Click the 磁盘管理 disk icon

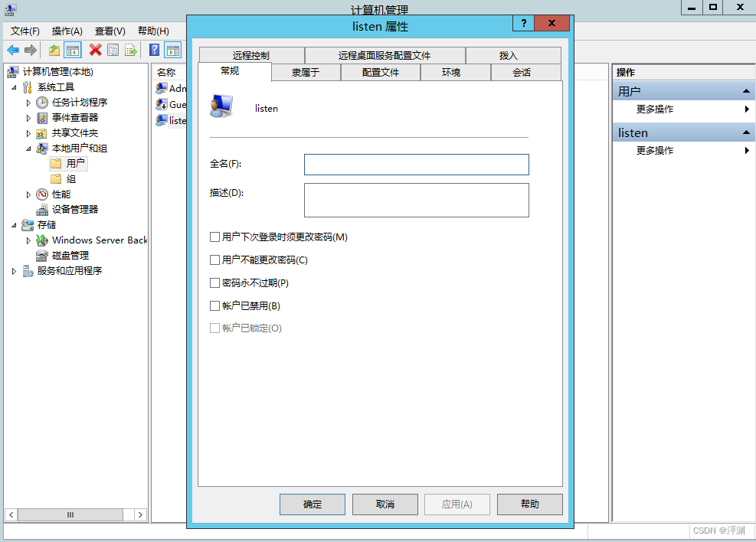click(42, 256)
